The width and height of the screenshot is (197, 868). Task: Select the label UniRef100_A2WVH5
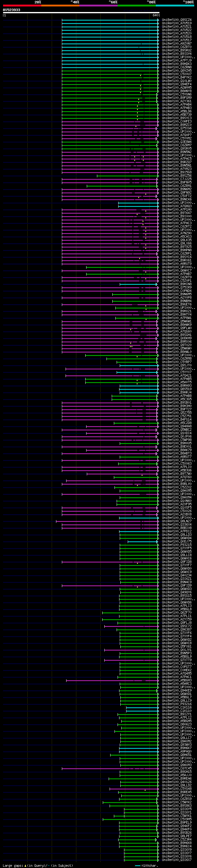tap(176, 88)
